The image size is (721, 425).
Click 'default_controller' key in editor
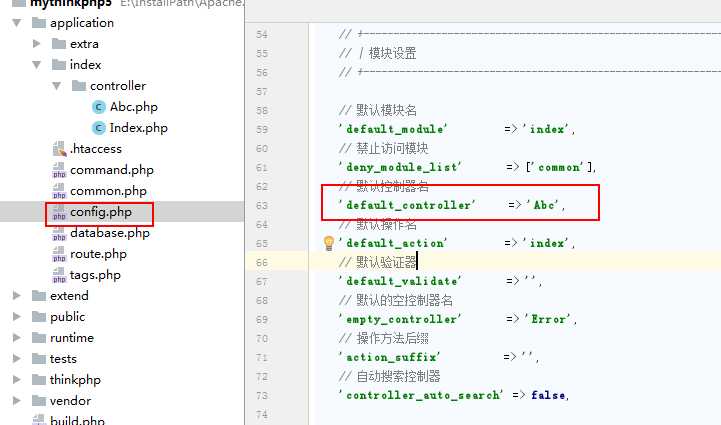[407, 205]
